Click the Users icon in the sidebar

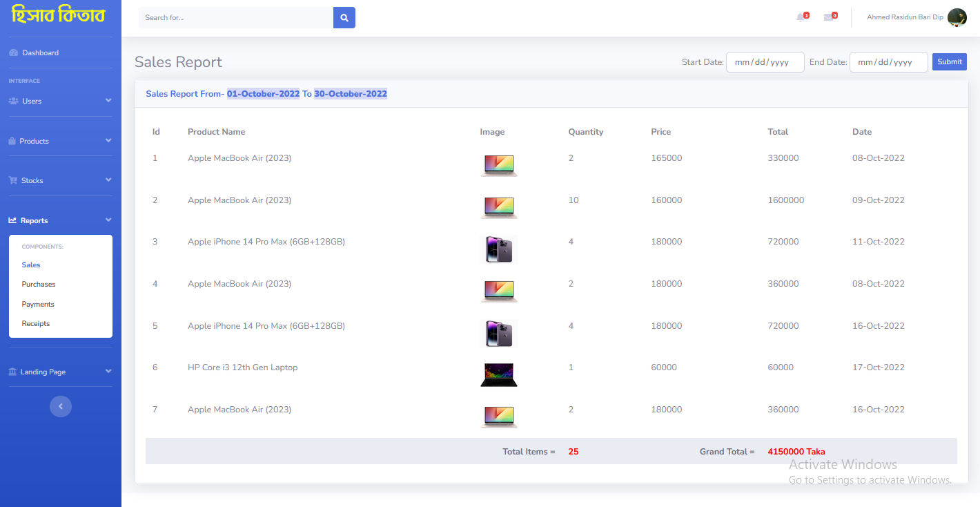pos(14,101)
